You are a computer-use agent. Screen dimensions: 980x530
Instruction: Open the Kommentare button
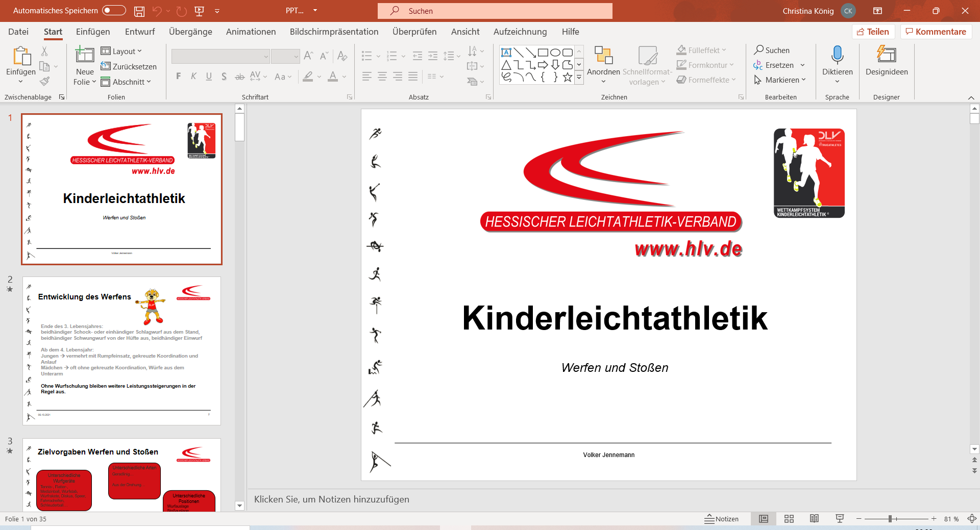[936, 32]
